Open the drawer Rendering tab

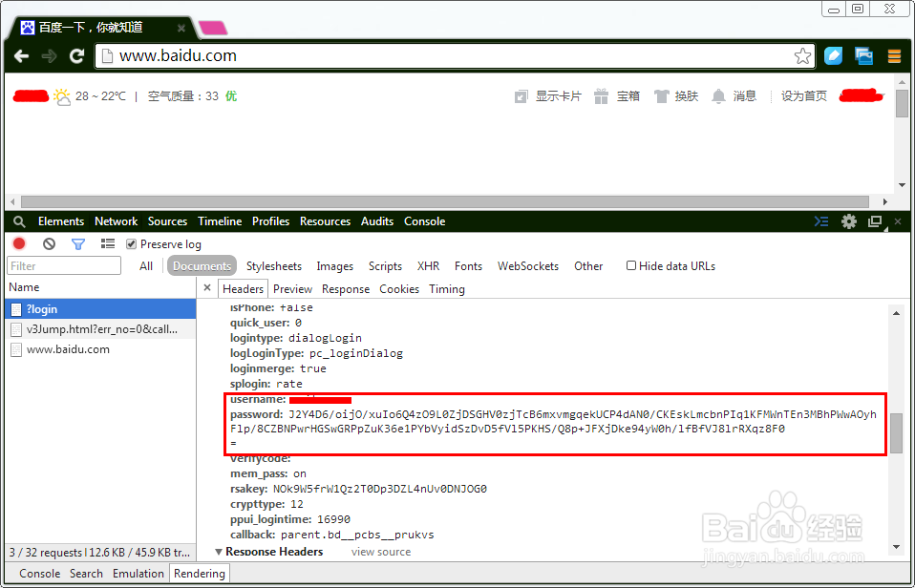tap(200, 574)
